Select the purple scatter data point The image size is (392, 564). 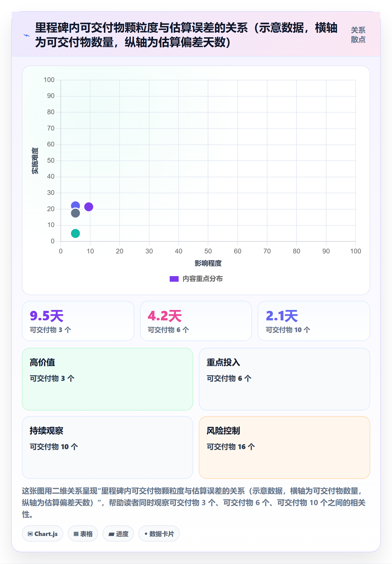(89, 207)
